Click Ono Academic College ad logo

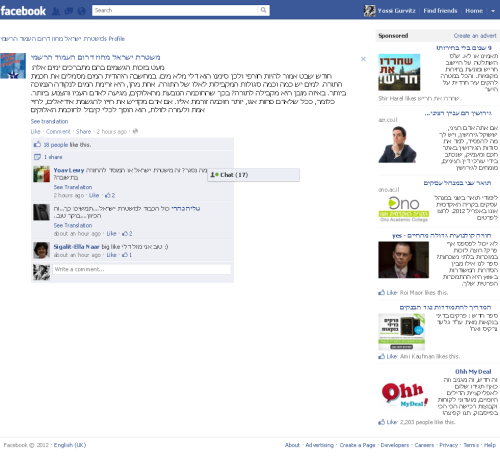pyautogui.click(x=404, y=209)
